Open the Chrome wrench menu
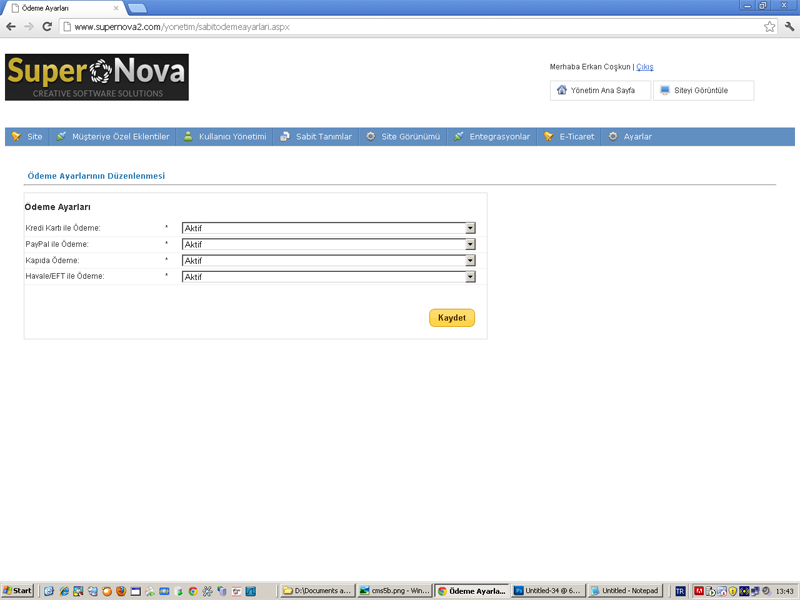This screenshot has height=600, width=800. pyautogui.click(x=789, y=27)
